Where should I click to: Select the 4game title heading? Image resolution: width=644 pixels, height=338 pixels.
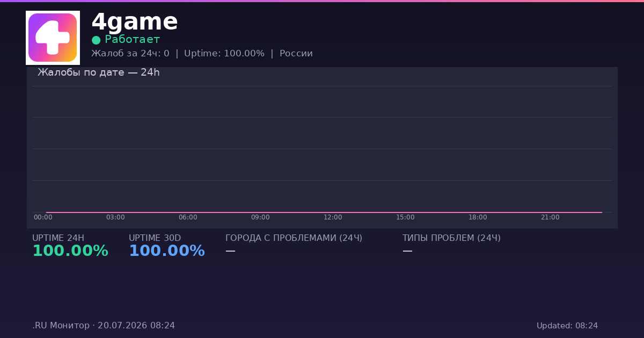[134, 22]
